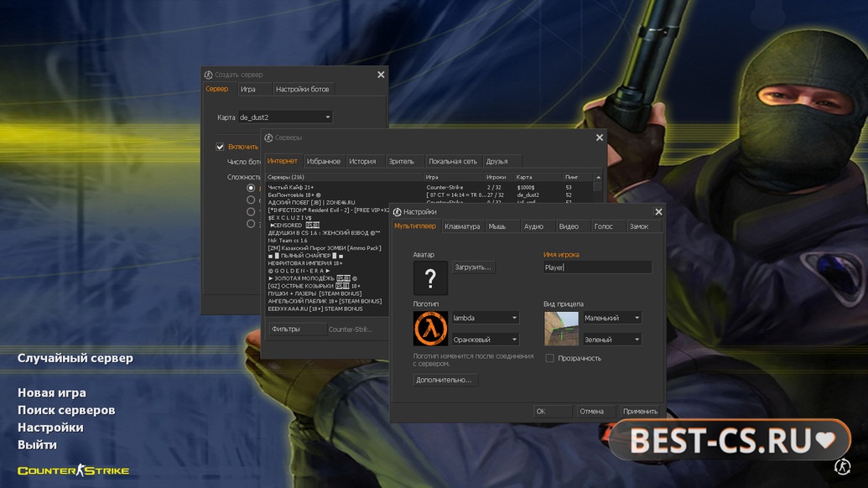The image size is (868, 488).
Task: Select the НЕФРИТОВАЯ ИМПЕРИЯ 18+ server row
Action: tap(326, 263)
